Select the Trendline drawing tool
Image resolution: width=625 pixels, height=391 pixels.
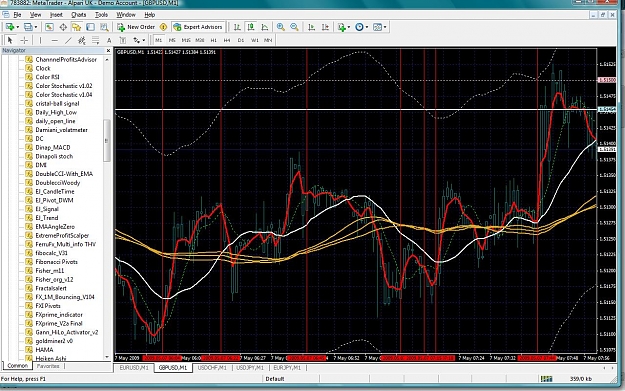click(x=68, y=40)
